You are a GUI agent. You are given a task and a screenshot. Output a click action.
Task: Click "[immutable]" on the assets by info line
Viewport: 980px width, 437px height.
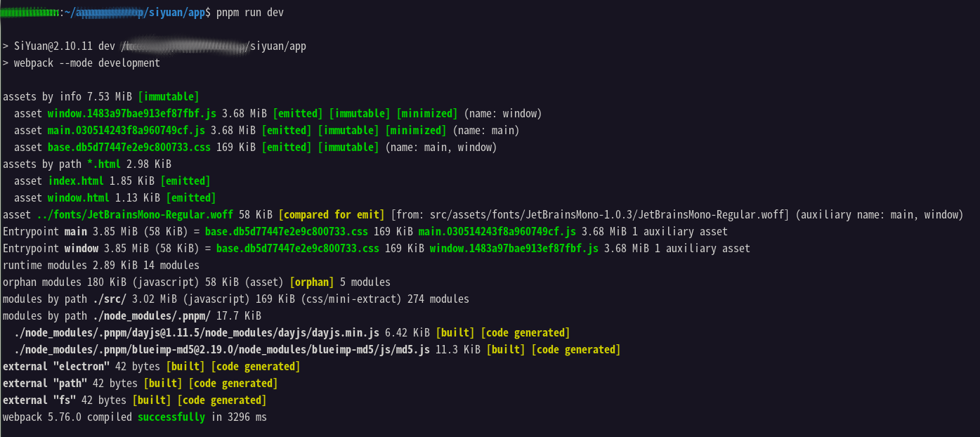tap(168, 97)
